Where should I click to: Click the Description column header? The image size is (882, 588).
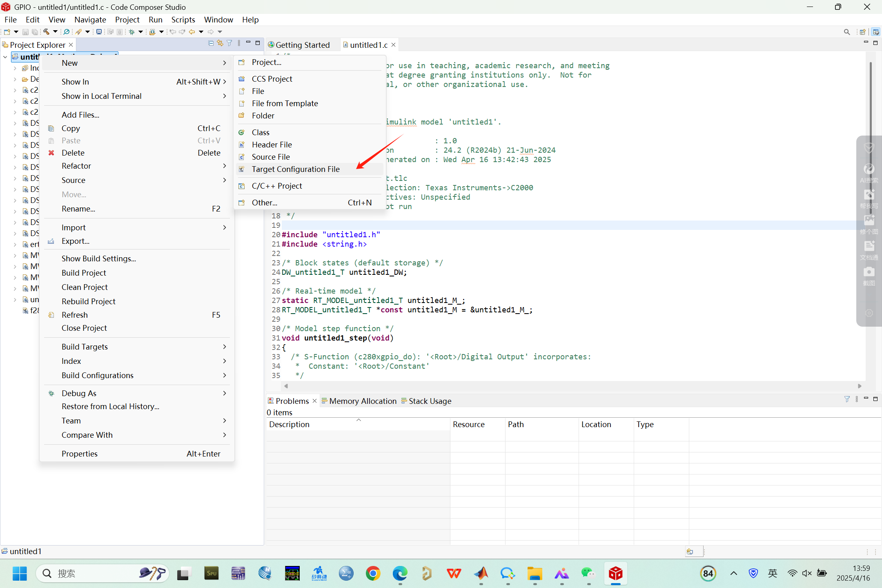(289, 424)
